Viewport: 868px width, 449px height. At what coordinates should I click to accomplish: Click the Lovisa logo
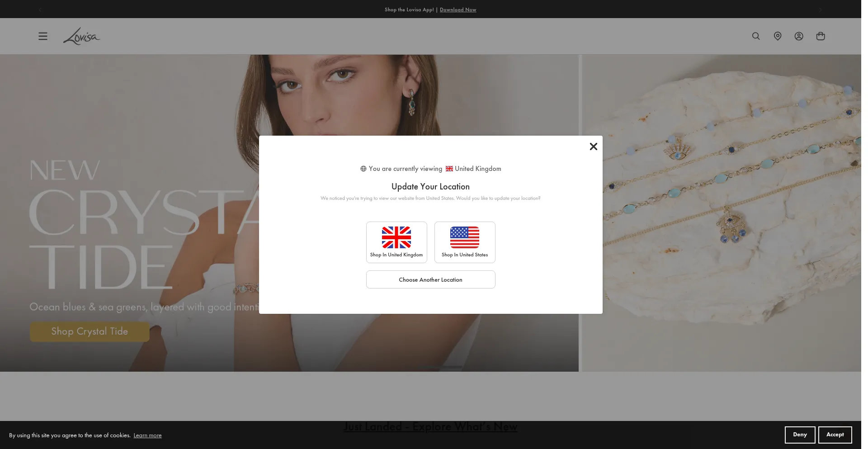coord(81,36)
